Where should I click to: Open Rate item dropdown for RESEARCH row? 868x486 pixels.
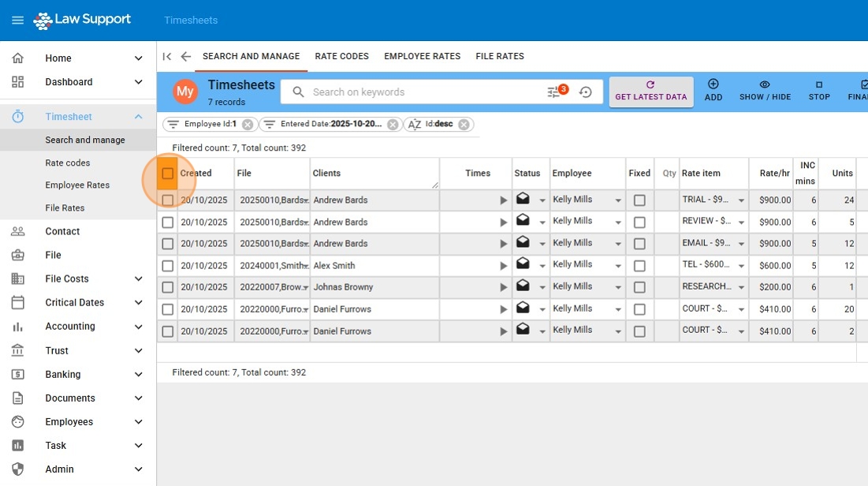741,288
